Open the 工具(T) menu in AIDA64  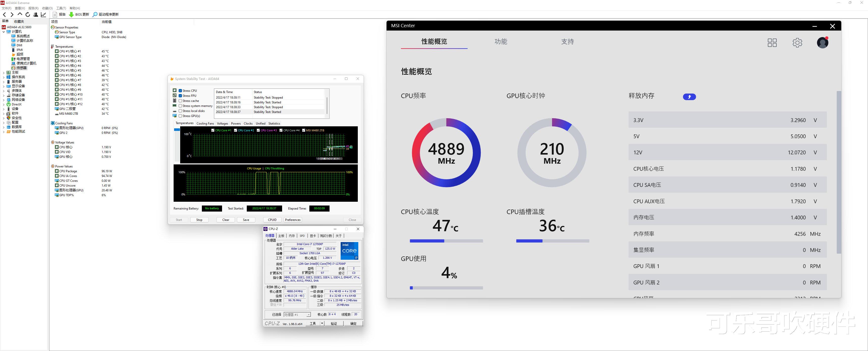[x=61, y=8]
